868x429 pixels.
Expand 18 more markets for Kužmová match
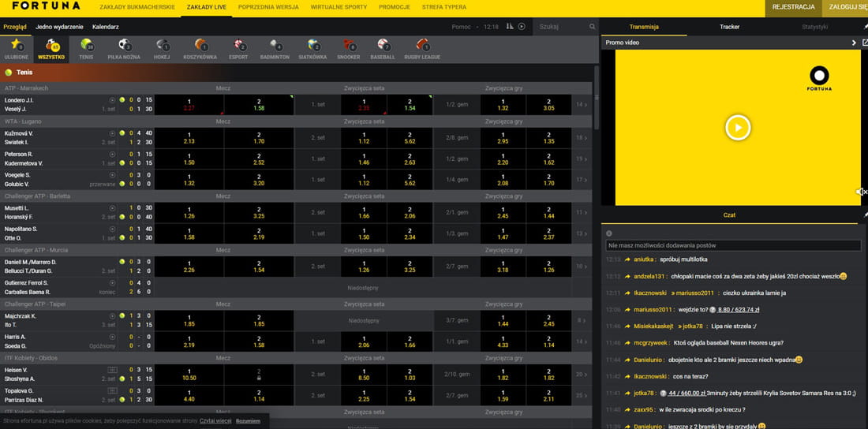(582, 138)
